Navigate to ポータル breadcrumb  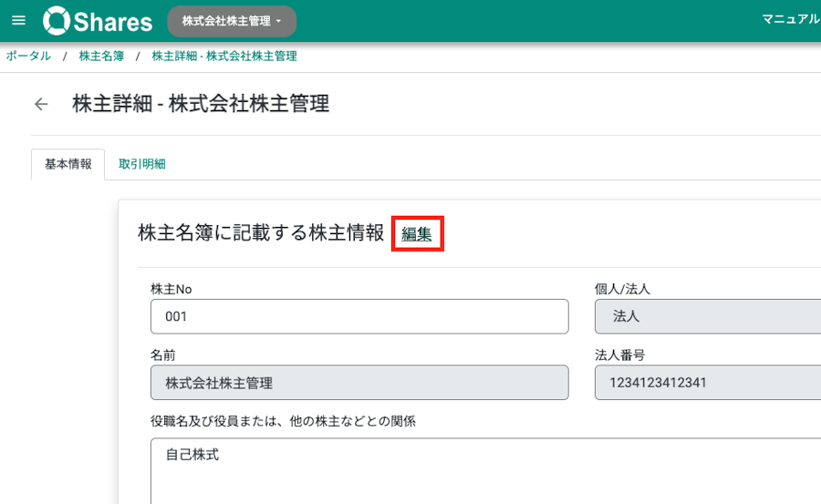(x=28, y=56)
